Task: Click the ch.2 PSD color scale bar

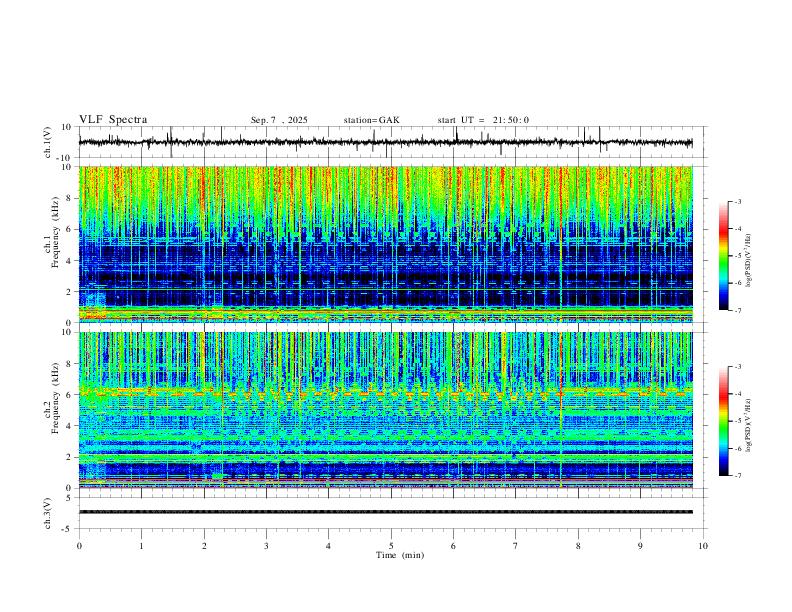Action: [x=724, y=421]
